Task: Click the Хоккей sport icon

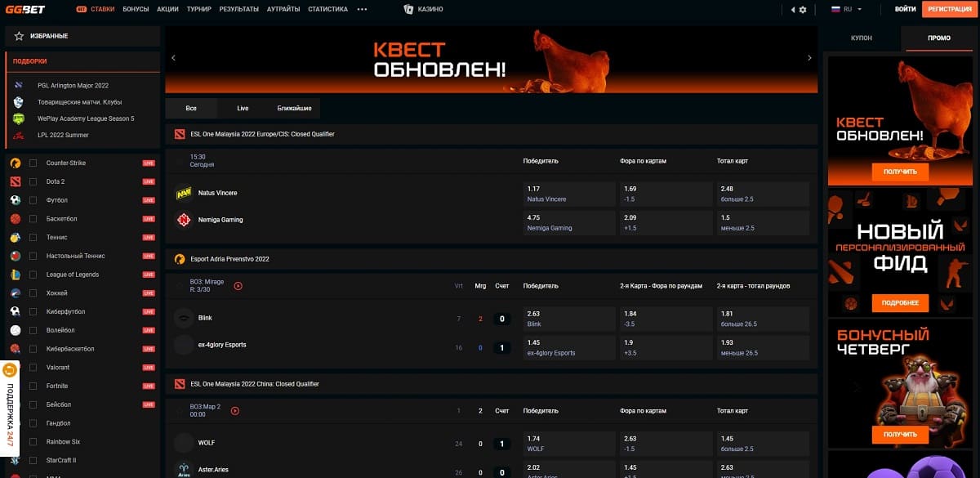Action: coord(16,293)
